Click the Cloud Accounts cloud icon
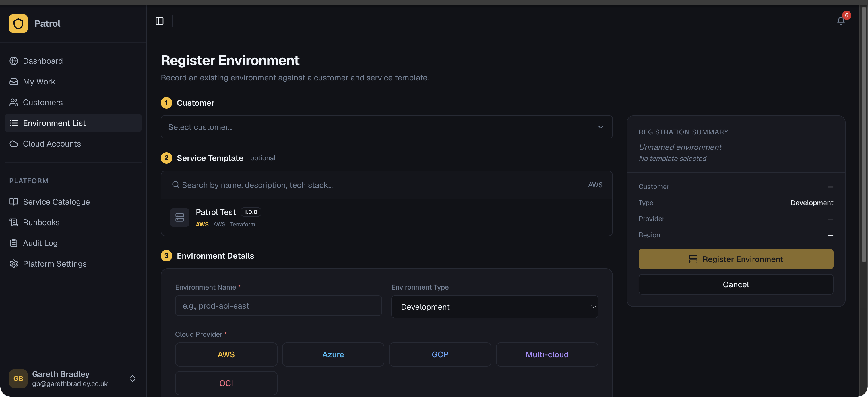This screenshot has height=397, width=868. tap(14, 144)
